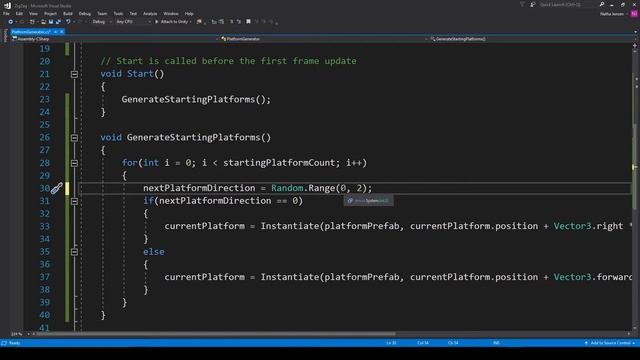
Task: Open the Test menu
Action: (x=133, y=14)
